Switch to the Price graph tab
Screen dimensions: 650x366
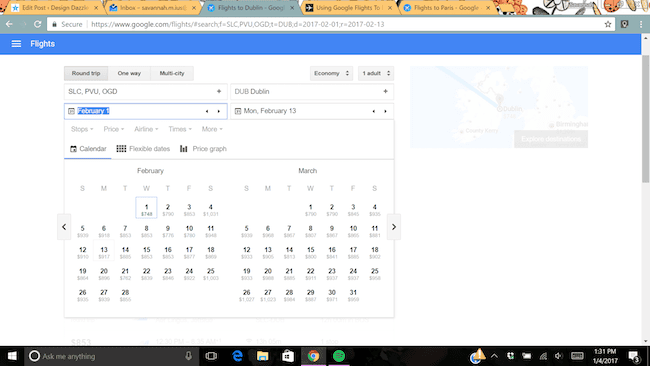coord(203,149)
